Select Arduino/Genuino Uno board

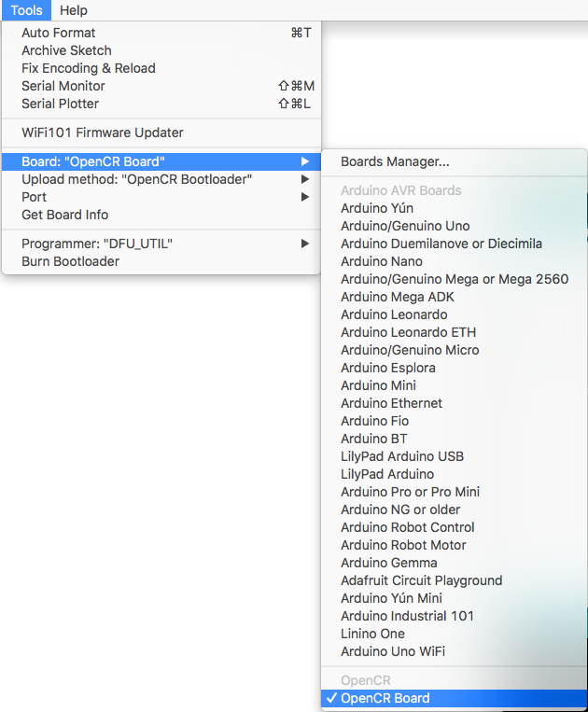454,226
